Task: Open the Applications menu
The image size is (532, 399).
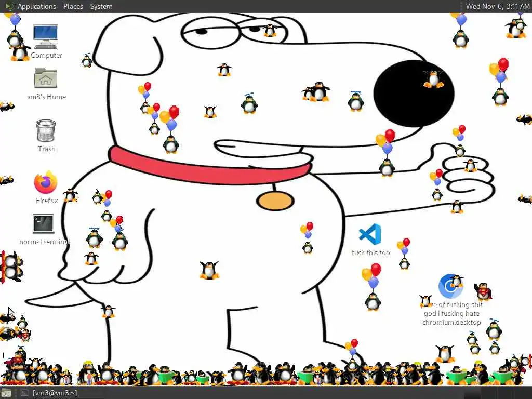Action: pyautogui.click(x=37, y=6)
